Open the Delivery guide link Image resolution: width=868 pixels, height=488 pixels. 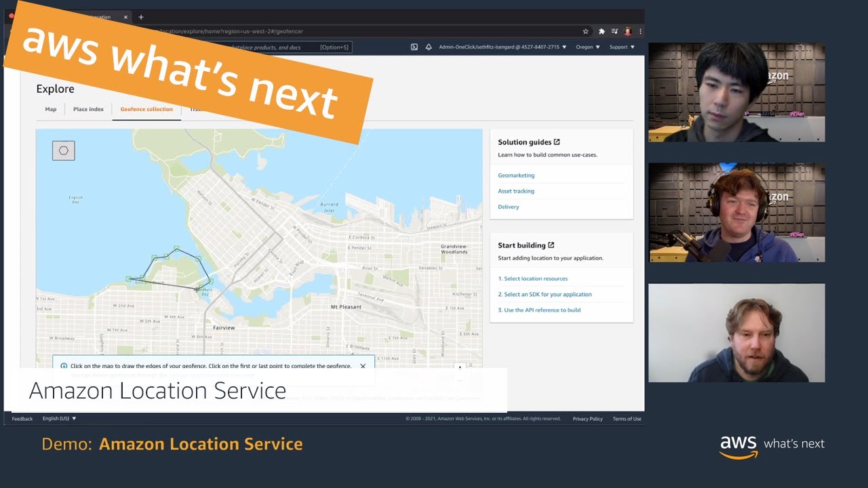click(509, 207)
